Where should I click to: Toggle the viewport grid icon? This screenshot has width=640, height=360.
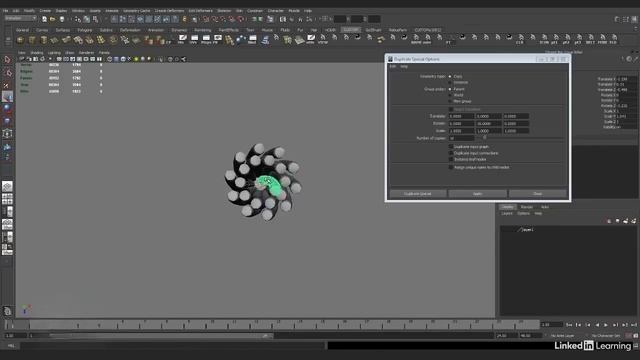point(59,59)
